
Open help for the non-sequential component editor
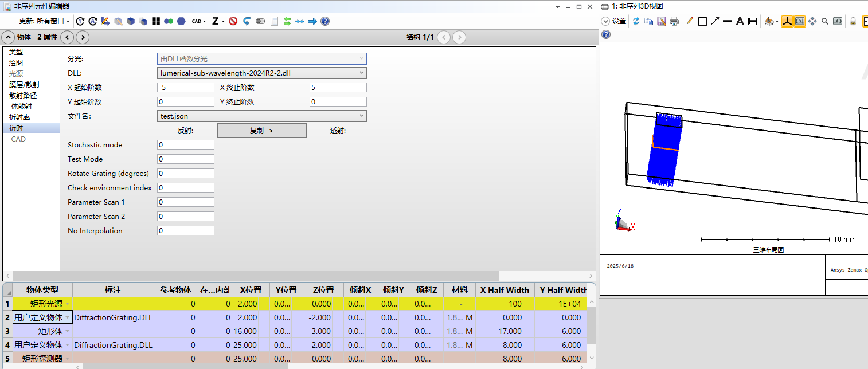coord(325,21)
